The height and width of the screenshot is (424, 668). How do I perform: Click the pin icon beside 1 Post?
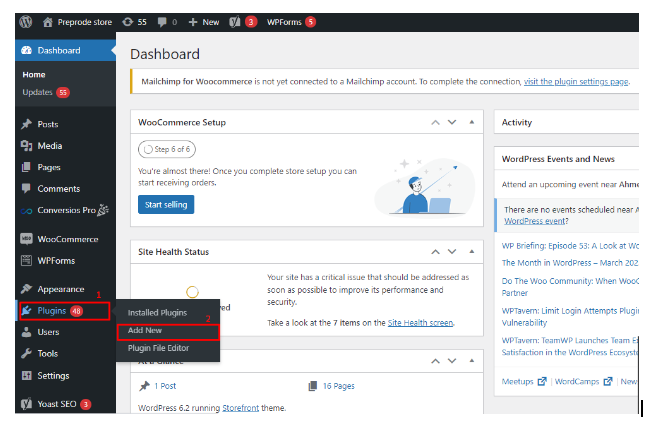[x=144, y=386]
